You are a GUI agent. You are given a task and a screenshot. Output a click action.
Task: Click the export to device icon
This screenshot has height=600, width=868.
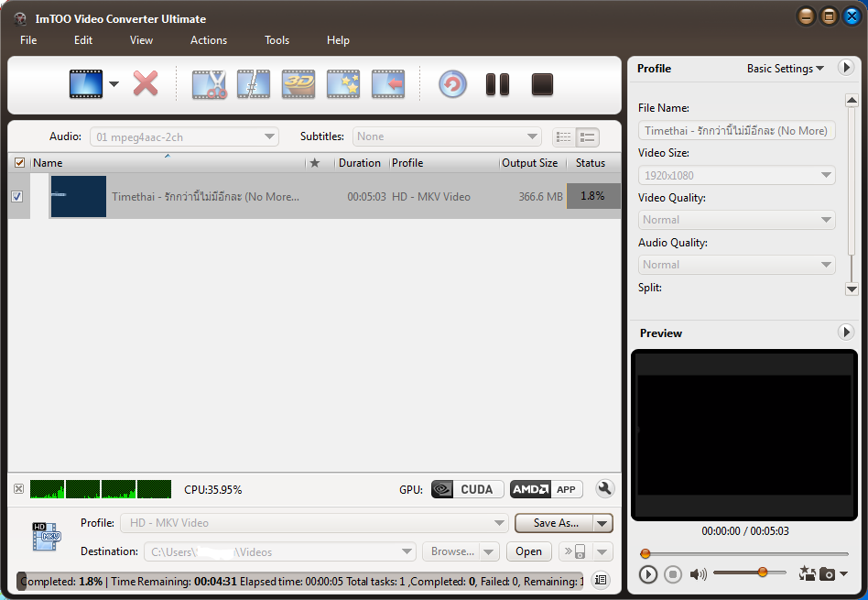576,551
